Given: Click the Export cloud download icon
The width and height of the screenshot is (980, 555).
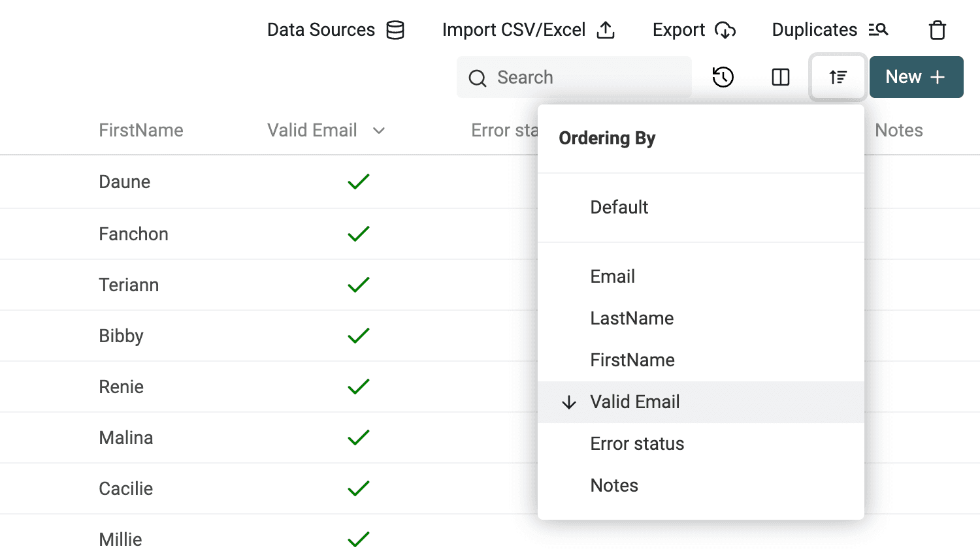Looking at the screenshot, I should [x=725, y=30].
